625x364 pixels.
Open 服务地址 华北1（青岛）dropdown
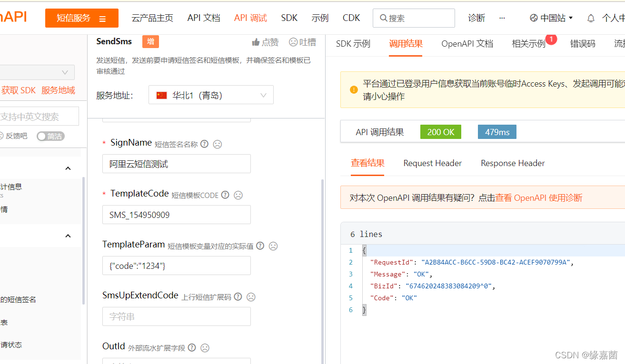pyautogui.click(x=211, y=95)
